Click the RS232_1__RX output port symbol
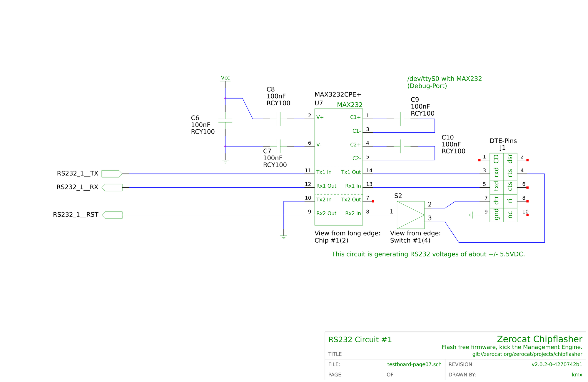Image resolution: width=588 pixels, height=382 pixels. [112, 188]
